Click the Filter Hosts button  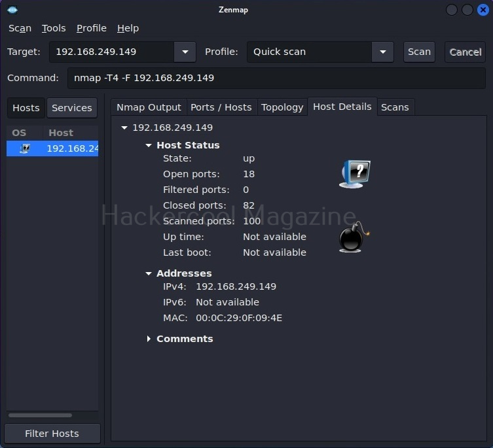click(52, 434)
